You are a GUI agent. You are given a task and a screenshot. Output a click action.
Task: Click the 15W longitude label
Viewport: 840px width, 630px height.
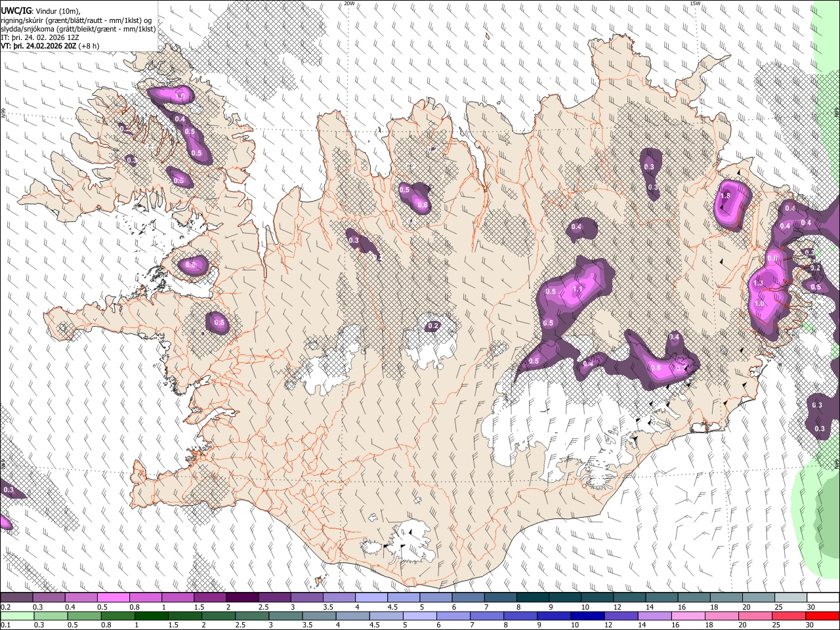click(695, 3)
